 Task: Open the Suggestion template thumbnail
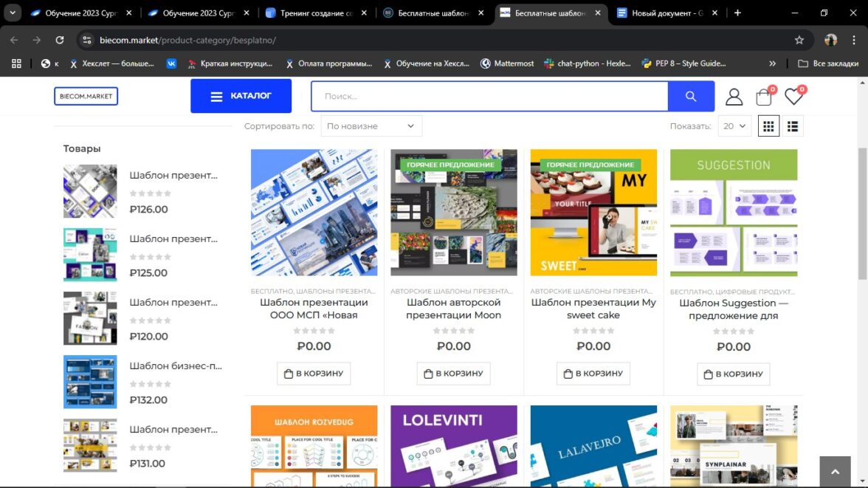pyautogui.click(x=734, y=213)
